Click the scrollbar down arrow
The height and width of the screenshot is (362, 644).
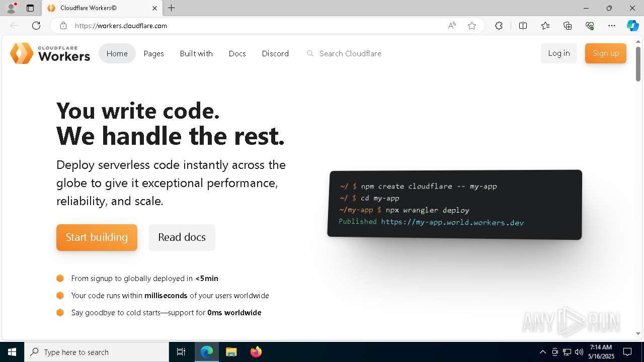tap(638, 333)
